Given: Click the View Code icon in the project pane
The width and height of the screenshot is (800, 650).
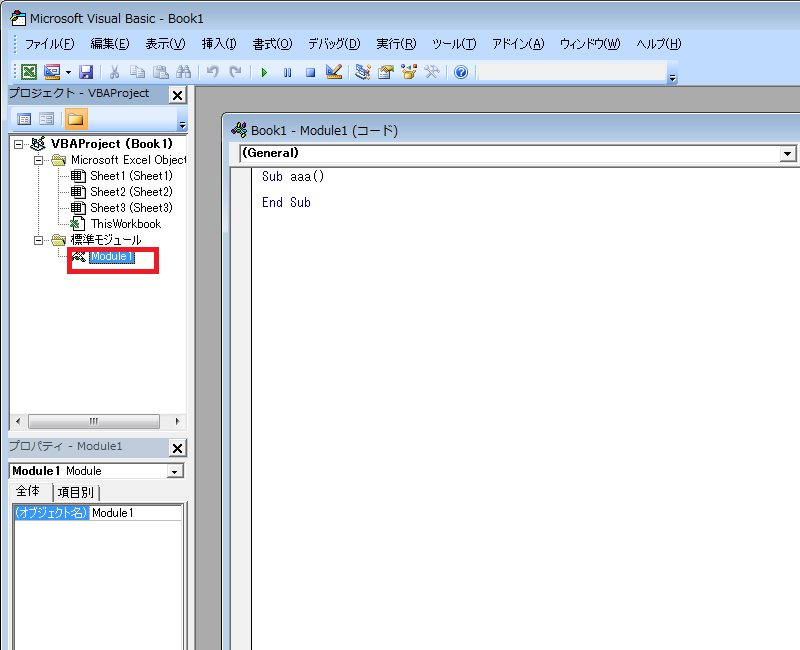Looking at the screenshot, I should [x=24, y=119].
